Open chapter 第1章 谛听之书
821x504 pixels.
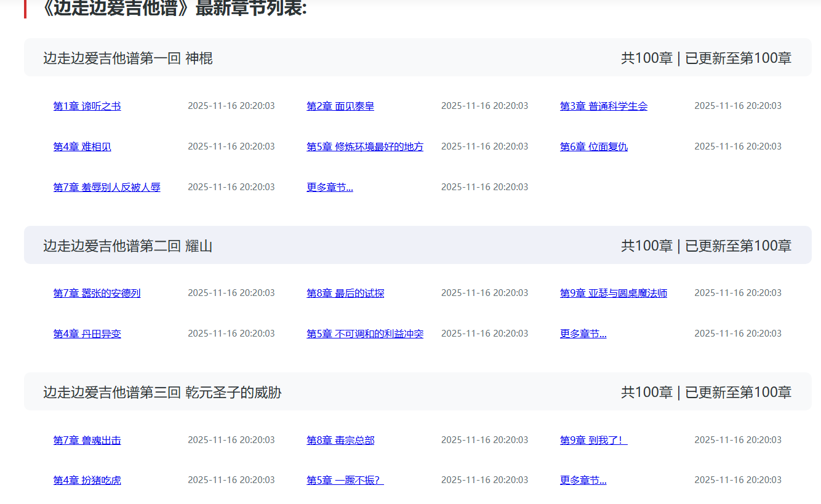point(87,105)
